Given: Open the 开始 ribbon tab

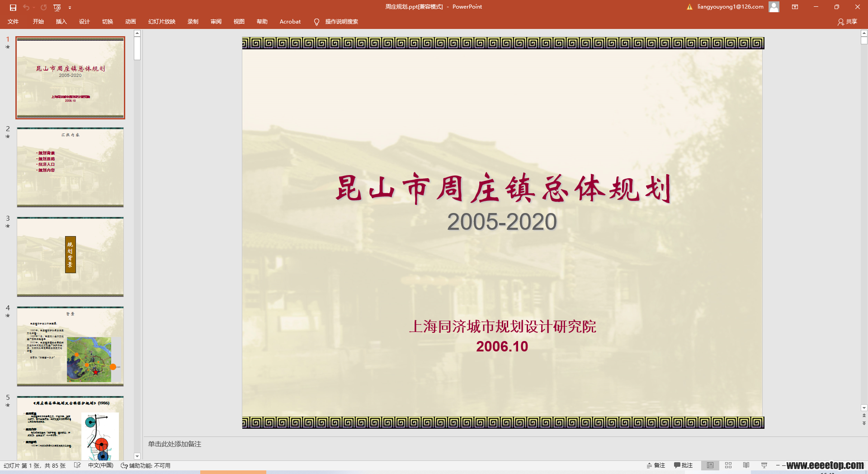Looking at the screenshot, I should 38,21.
